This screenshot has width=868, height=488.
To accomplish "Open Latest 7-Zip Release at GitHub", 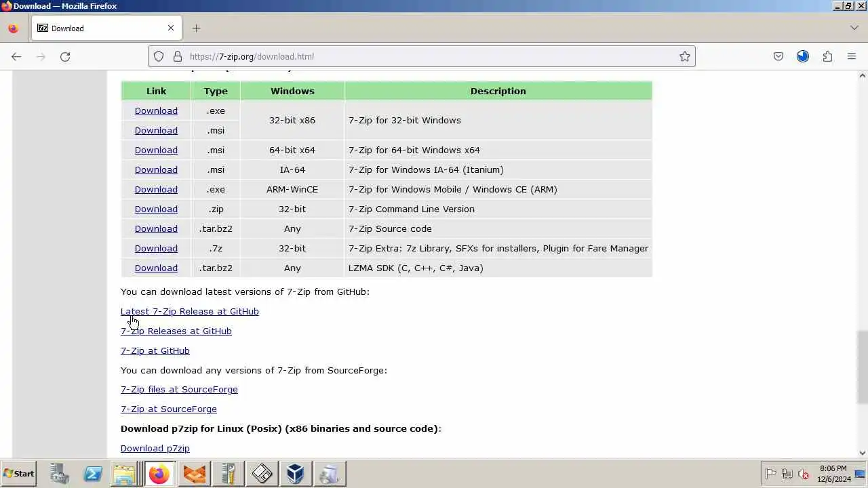I will (190, 312).
